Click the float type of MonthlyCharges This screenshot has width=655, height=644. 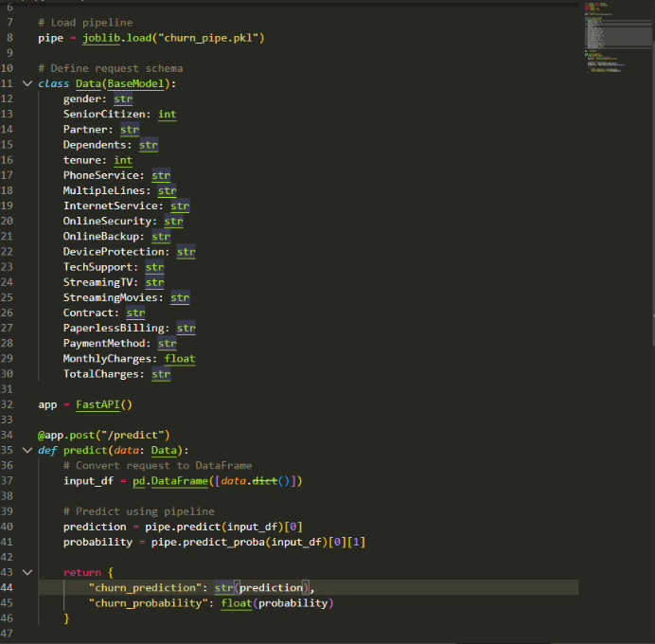click(180, 359)
